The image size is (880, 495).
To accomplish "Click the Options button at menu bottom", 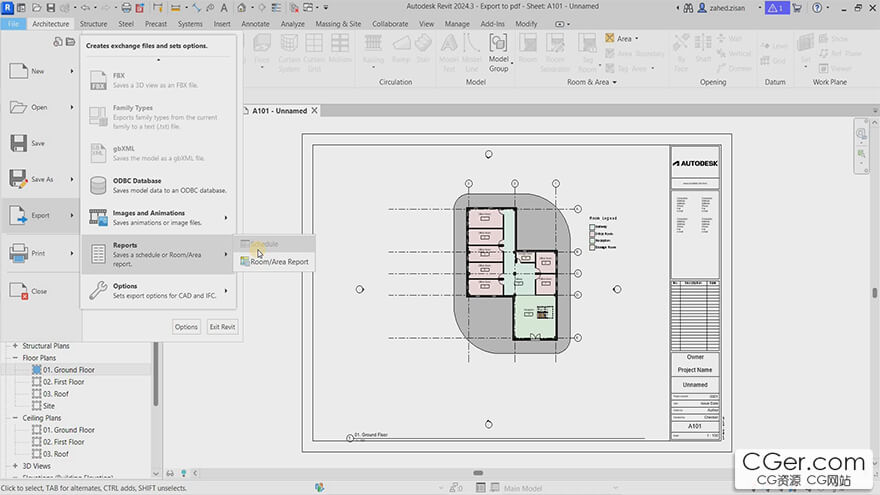I will coord(186,327).
